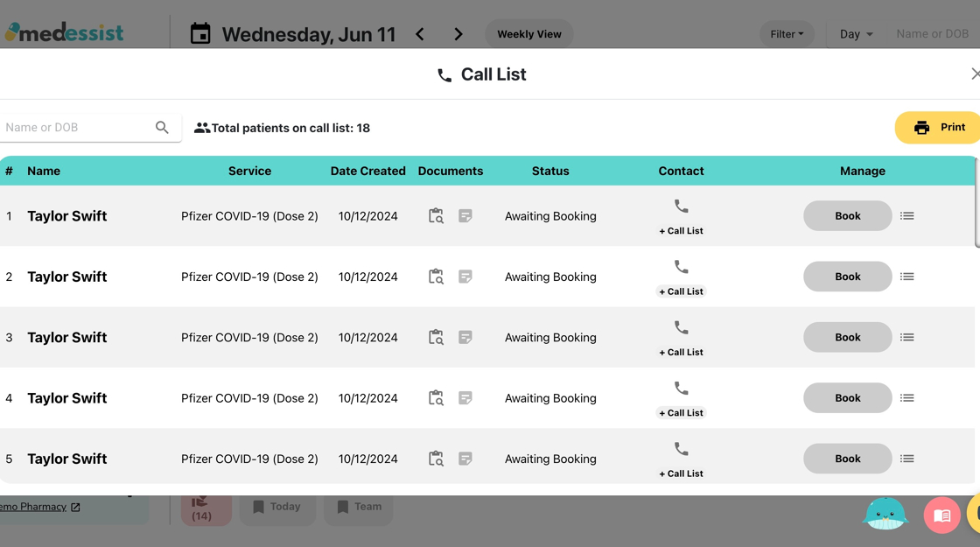Click Book button for row 3

point(847,337)
